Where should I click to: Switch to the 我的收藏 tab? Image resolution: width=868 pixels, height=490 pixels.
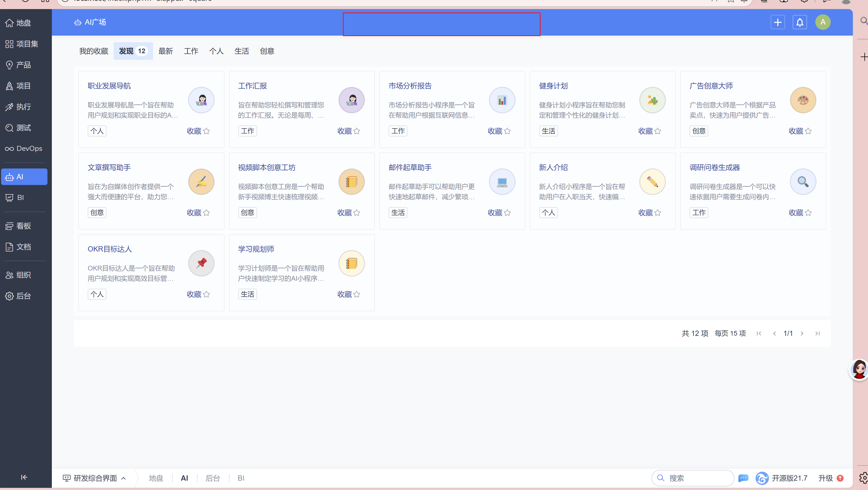coord(93,51)
